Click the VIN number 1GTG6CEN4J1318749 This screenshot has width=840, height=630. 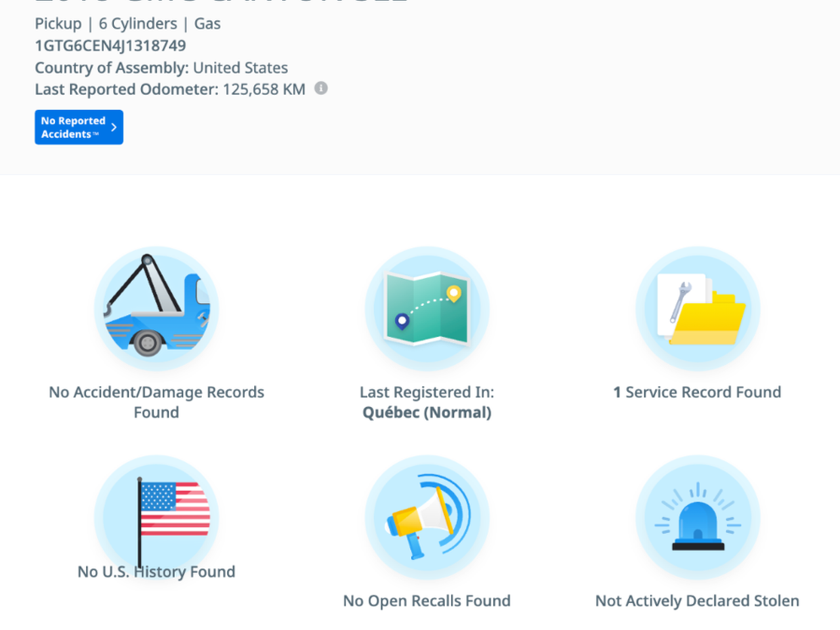click(x=110, y=45)
